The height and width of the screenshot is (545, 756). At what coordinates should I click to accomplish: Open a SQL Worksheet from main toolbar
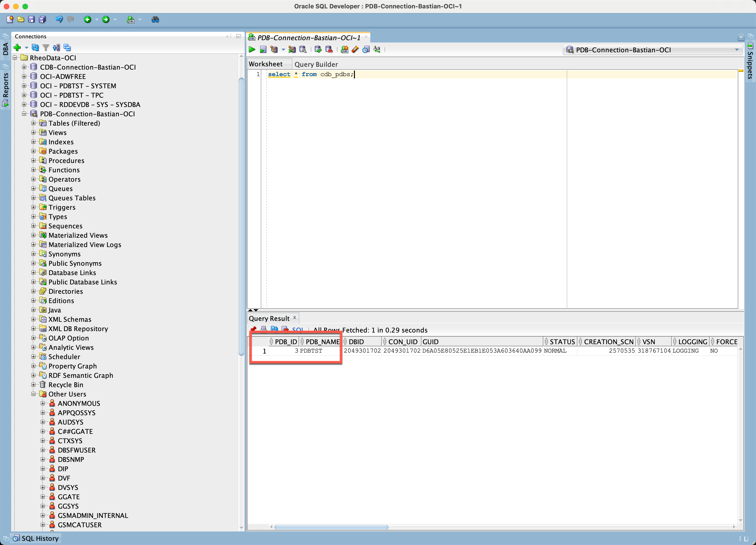coord(131,20)
